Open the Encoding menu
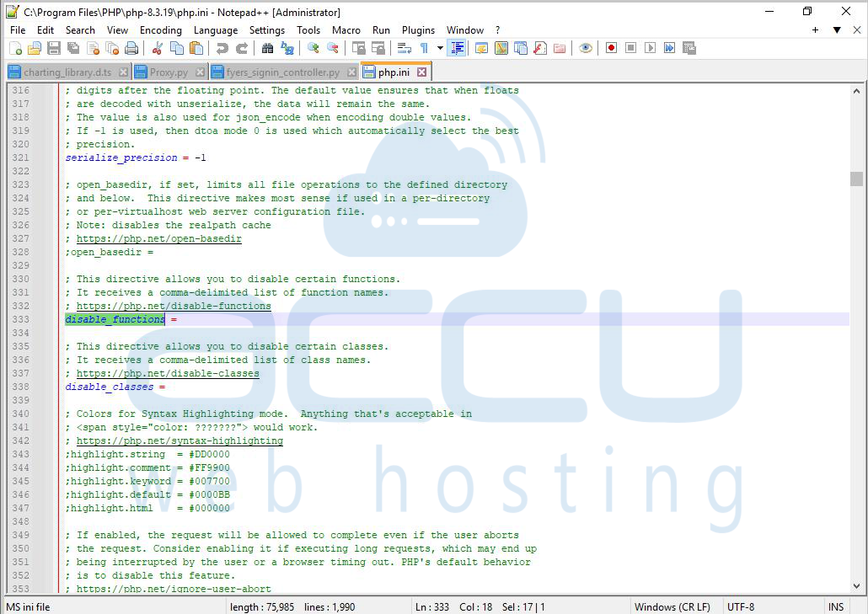 point(160,29)
